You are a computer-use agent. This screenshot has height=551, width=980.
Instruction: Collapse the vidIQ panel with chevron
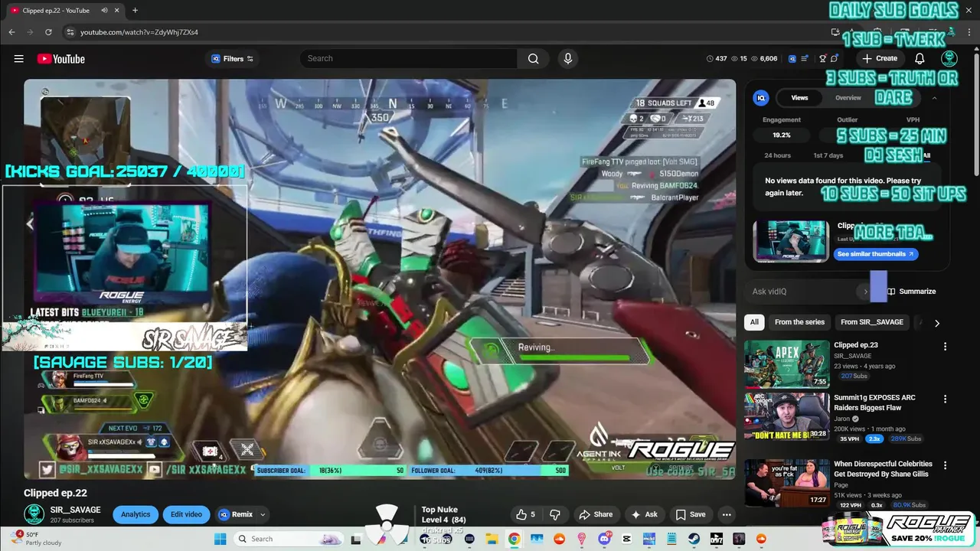click(x=934, y=98)
